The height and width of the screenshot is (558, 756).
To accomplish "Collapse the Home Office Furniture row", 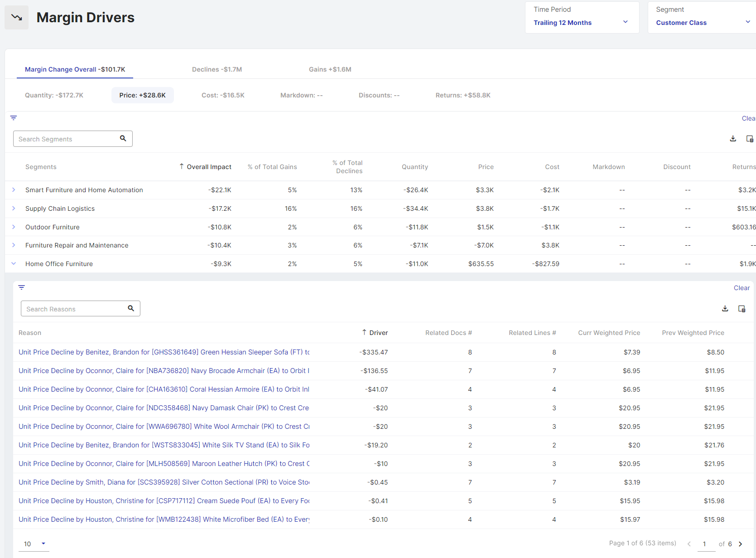I will pyautogui.click(x=14, y=264).
